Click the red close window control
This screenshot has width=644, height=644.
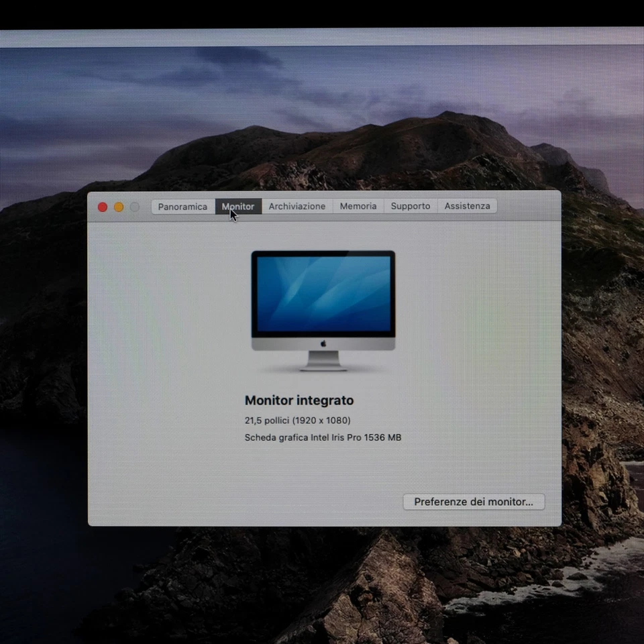click(x=102, y=207)
